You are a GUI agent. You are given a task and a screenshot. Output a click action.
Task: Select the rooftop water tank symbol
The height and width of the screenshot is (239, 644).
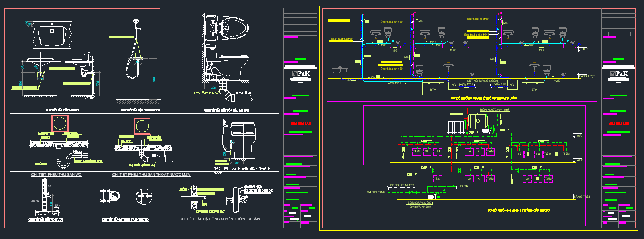coord(476,121)
